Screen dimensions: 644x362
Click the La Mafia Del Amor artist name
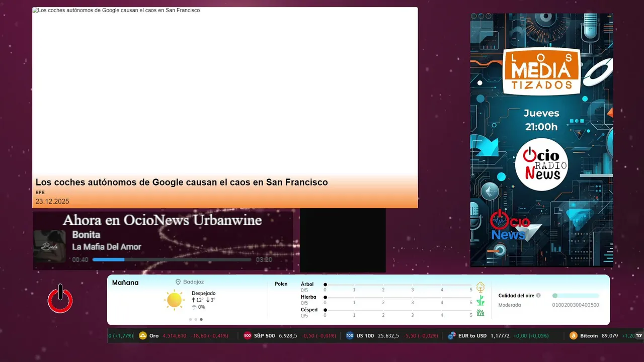point(107,247)
